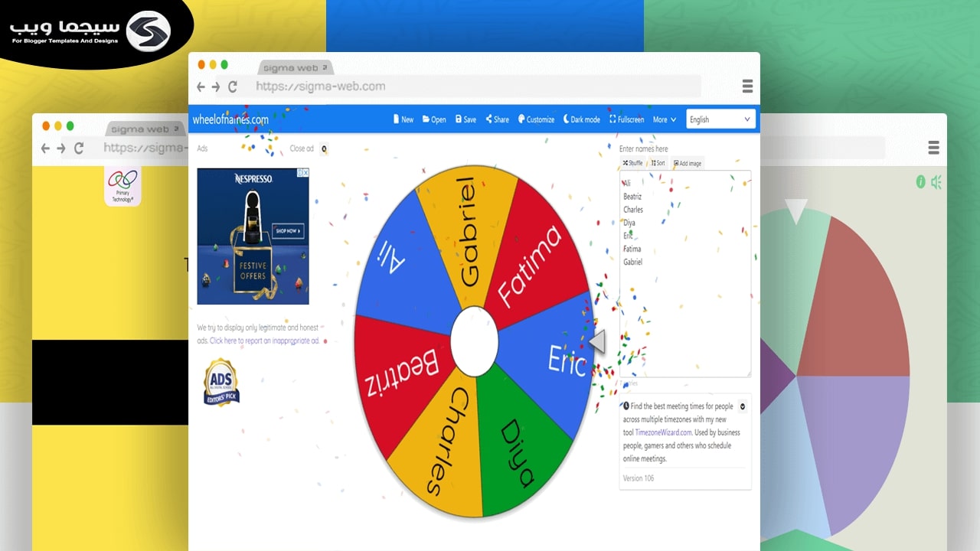Click the name Beatriz in the list
Screen dimensions: 980x551
[634, 197]
